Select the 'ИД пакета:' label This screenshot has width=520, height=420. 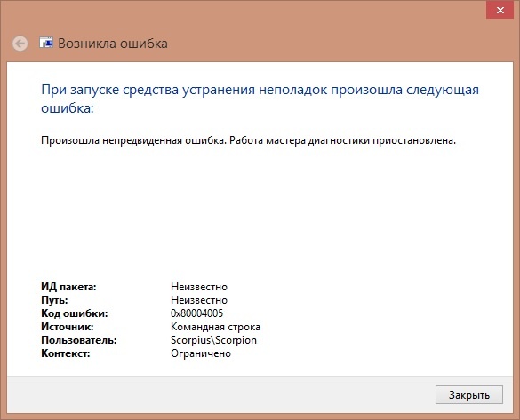[x=68, y=287]
